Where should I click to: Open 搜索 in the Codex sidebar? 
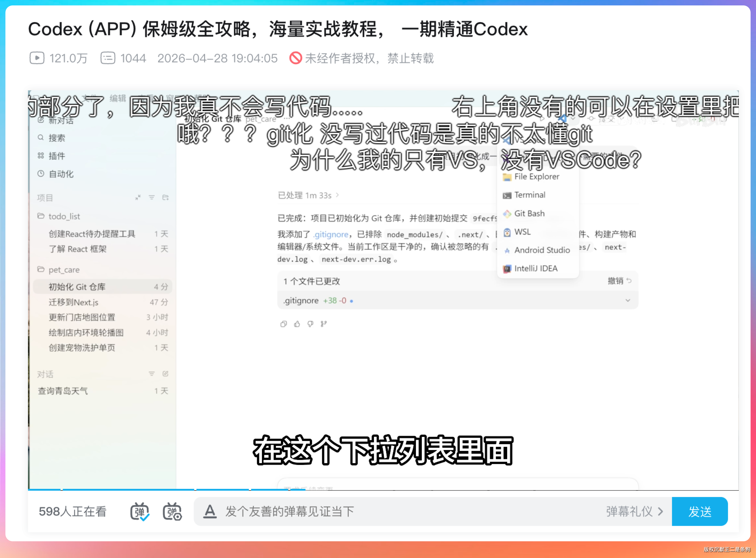57,138
